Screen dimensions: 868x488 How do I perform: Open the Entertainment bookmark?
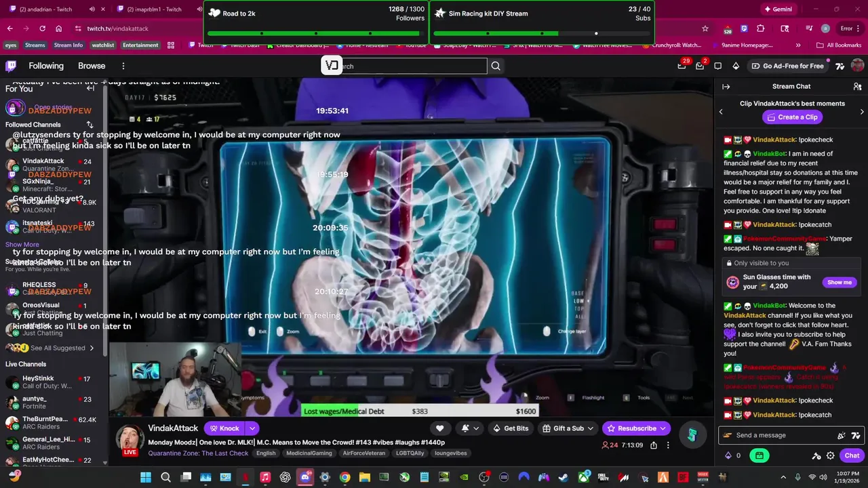(140, 45)
